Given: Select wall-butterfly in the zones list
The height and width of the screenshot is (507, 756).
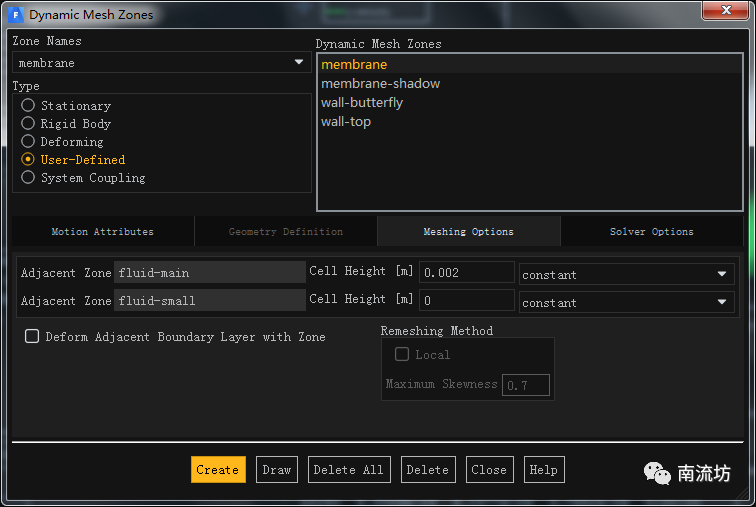Looking at the screenshot, I should (362, 102).
